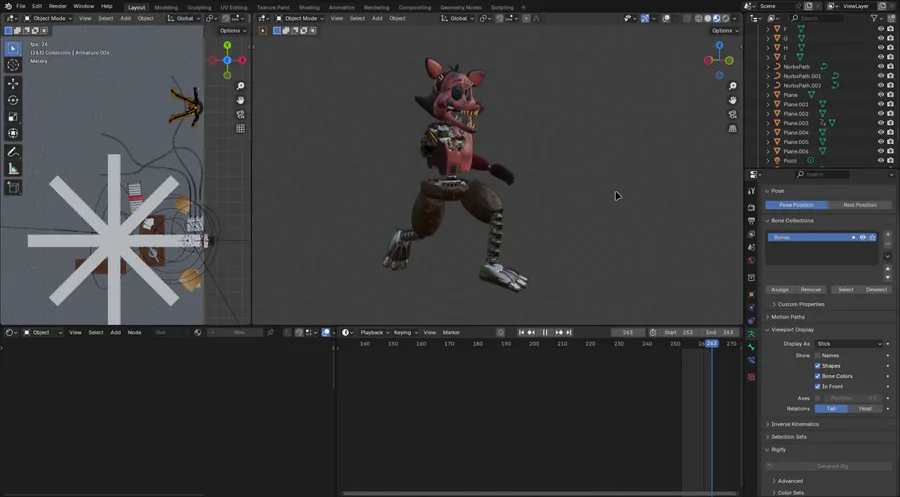This screenshot has height=497, width=900.
Task: Open the File menu
Action: 21,6
